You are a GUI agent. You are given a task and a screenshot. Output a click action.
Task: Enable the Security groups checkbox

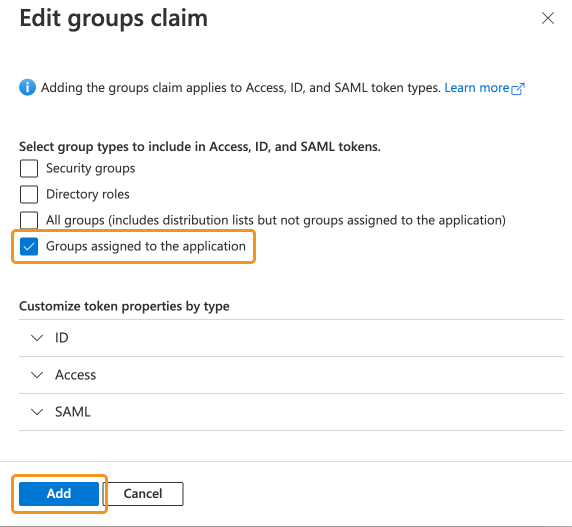(x=29, y=168)
